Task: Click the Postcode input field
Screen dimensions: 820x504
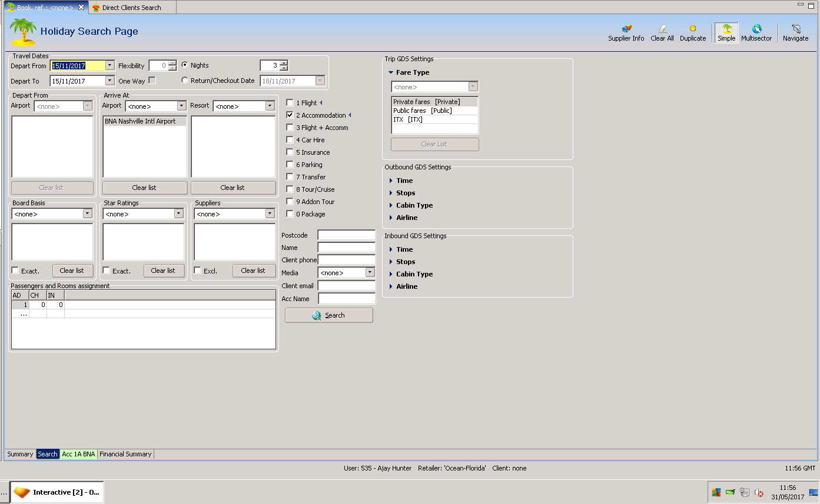Action: 346,235
